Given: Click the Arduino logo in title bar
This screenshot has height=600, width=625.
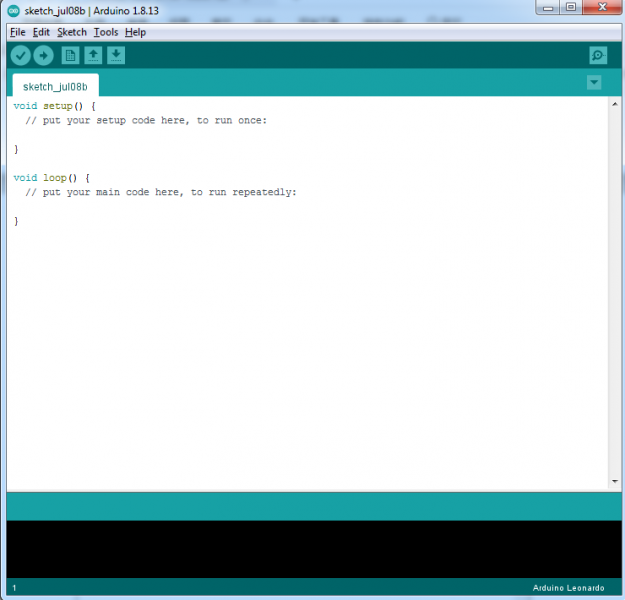Looking at the screenshot, I should click(13, 10).
